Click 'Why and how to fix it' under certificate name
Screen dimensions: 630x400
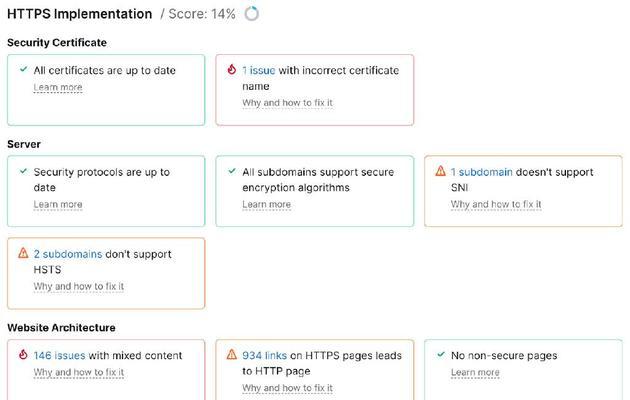287,103
